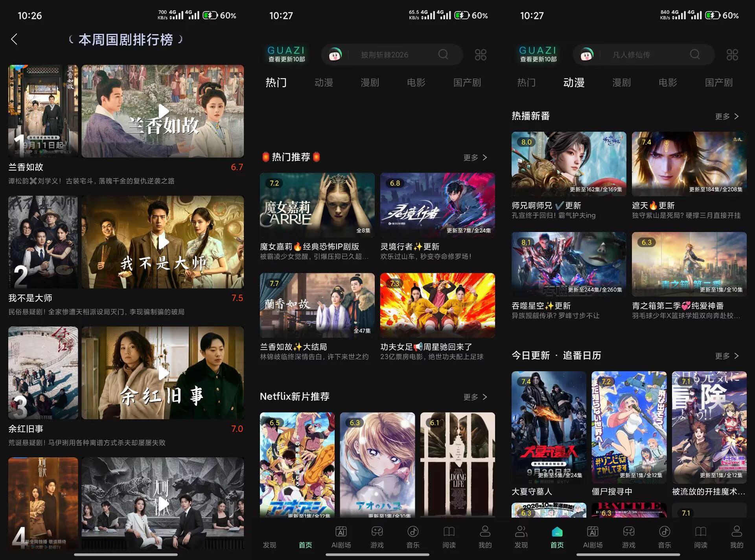
Task: Expand 更多 next to 热播新番
Action: 727,116
